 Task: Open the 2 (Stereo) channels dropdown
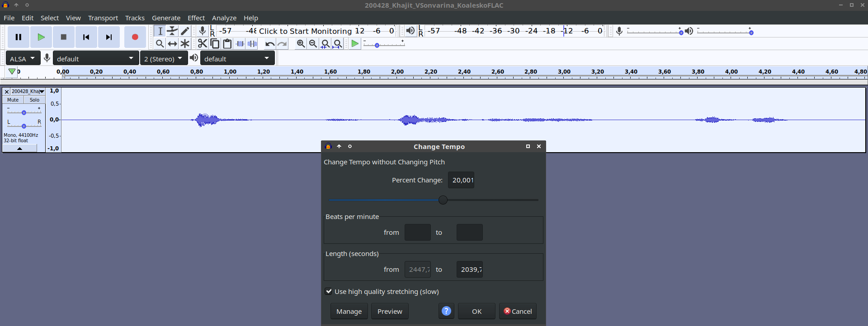point(164,59)
